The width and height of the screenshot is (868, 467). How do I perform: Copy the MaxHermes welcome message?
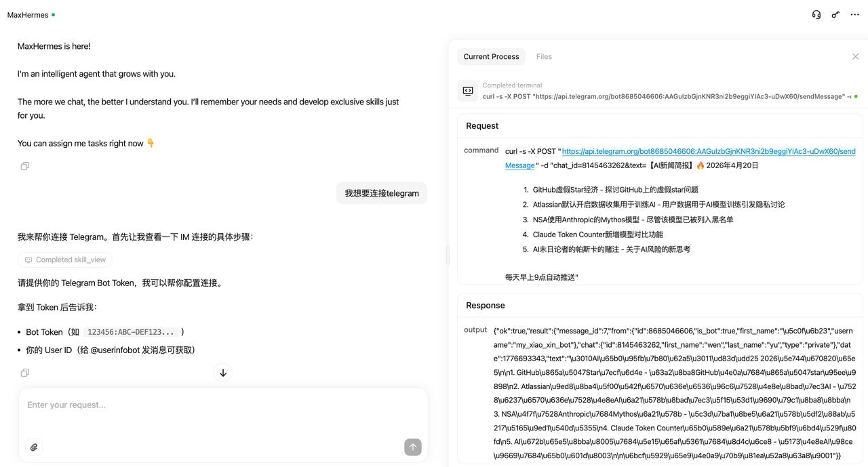pos(25,166)
